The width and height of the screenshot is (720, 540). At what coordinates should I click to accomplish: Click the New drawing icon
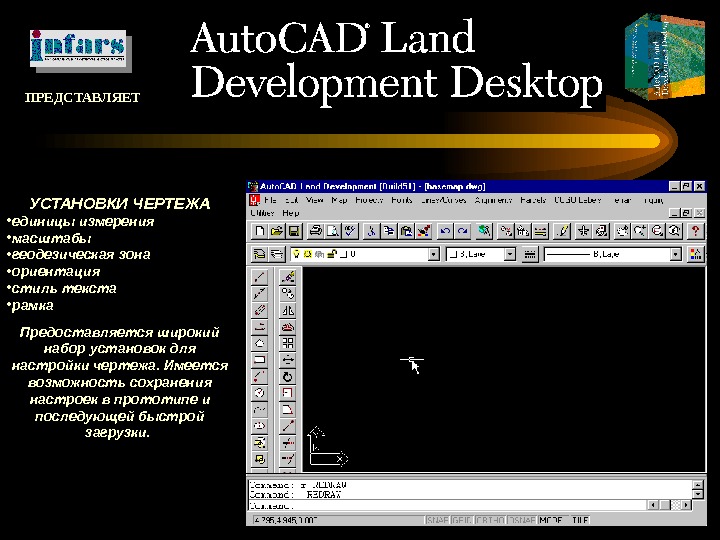pos(259,231)
